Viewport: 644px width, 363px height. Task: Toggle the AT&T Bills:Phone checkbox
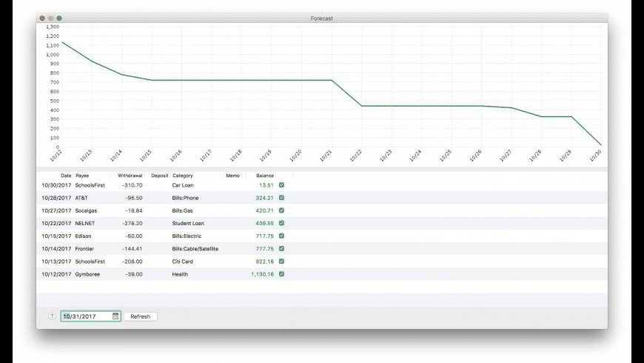click(281, 198)
